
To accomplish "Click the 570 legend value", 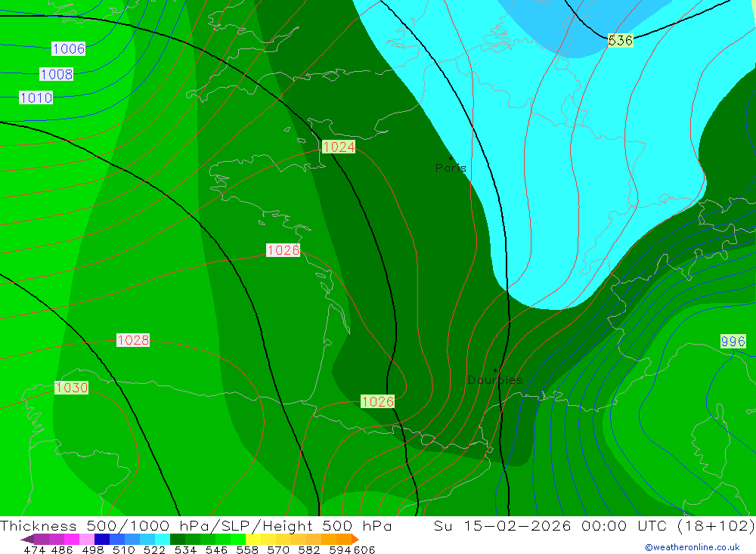I will point(278,549).
